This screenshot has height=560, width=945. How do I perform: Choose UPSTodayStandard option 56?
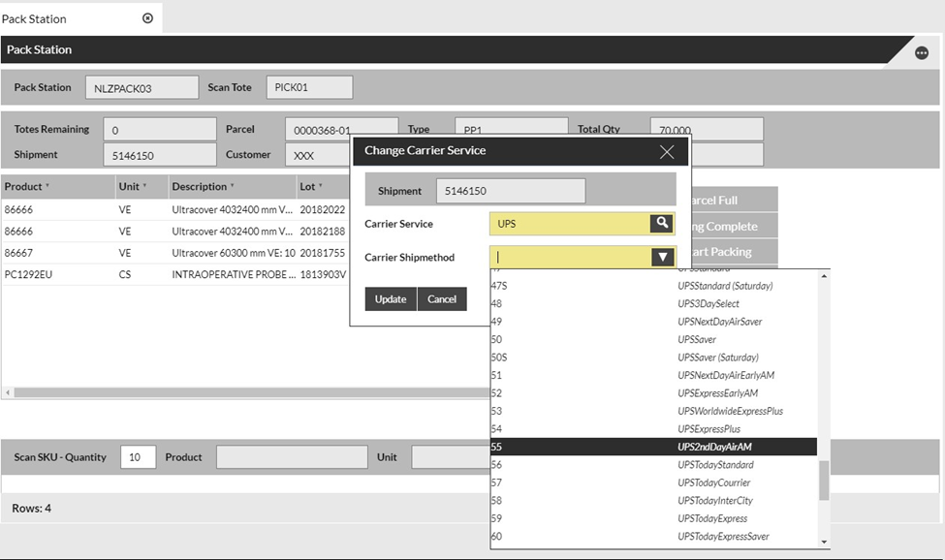653,465
